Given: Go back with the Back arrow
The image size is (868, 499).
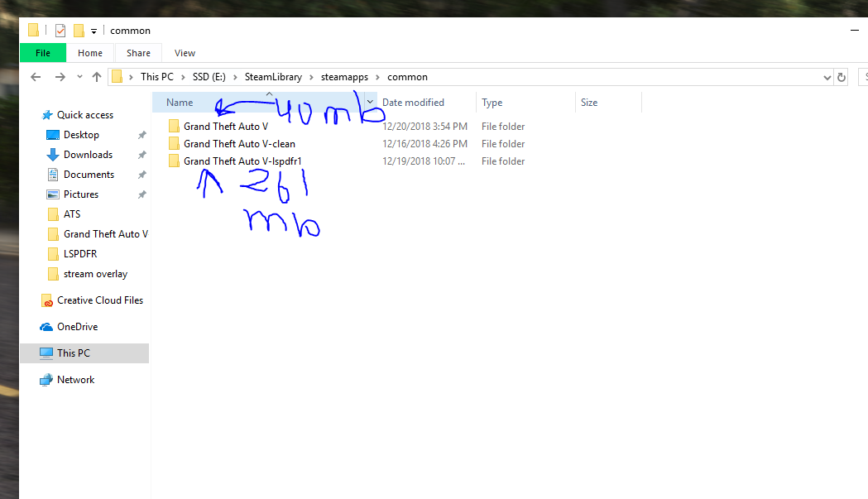Looking at the screenshot, I should pos(36,77).
